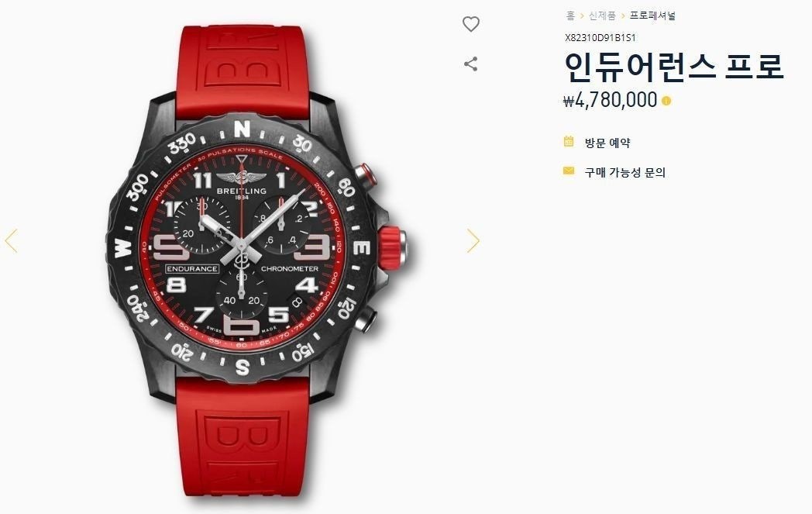The width and height of the screenshot is (812, 514).
Task: Select 프로페셔널 in the breadcrumb
Action: [652, 16]
